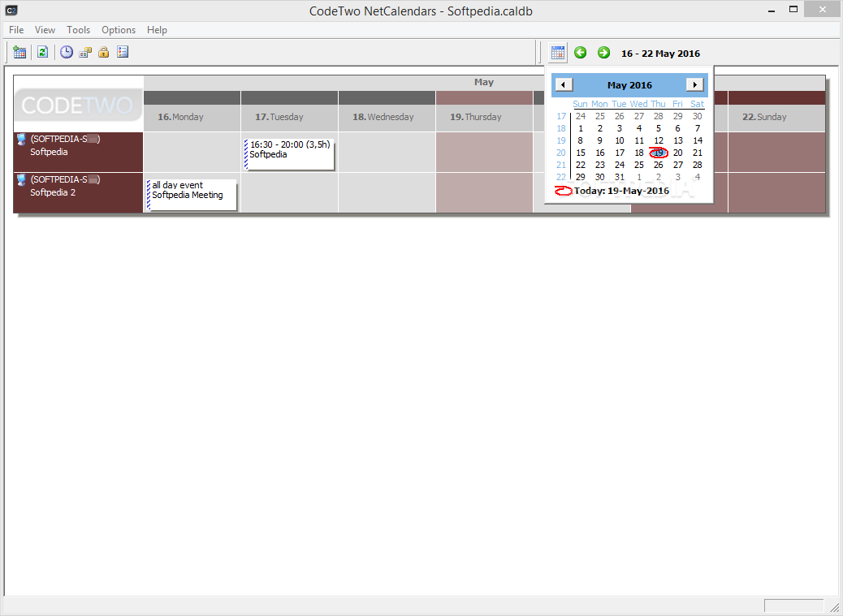Screen dimensions: 843x616
Task: Click the clock icon in toolbar
Action: pyautogui.click(x=66, y=52)
